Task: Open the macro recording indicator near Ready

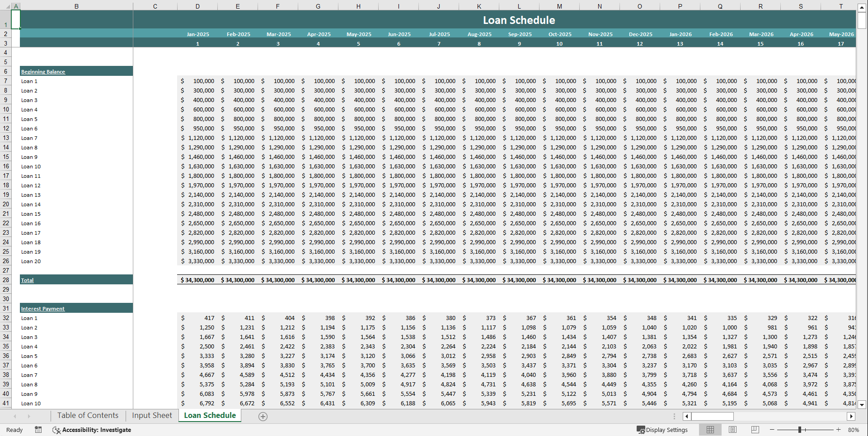Action: 38,430
